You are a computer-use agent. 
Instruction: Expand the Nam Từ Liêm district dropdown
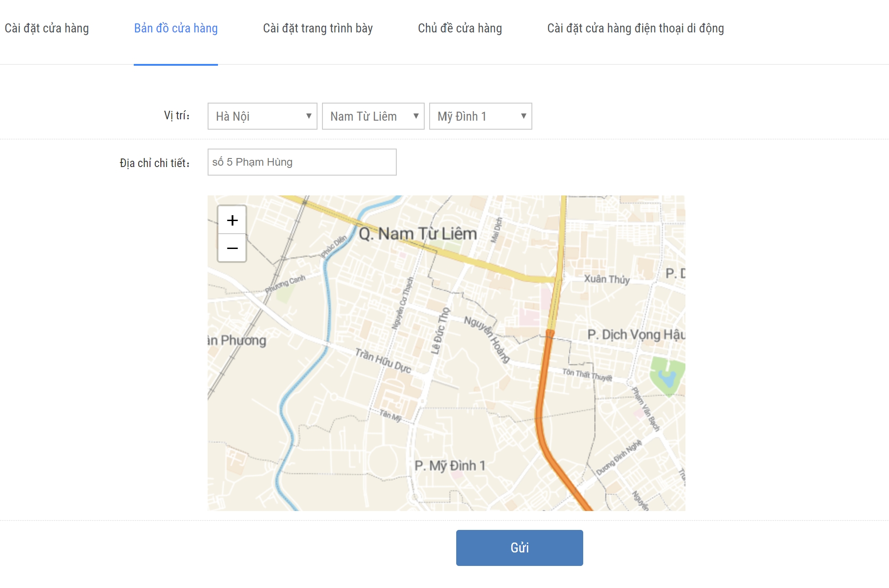pyautogui.click(x=373, y=116)
